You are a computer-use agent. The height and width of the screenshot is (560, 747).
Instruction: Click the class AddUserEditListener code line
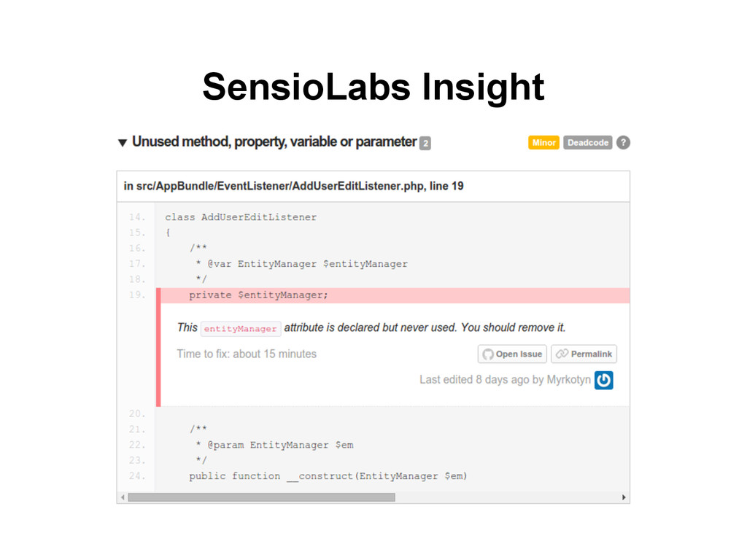tap(241, 217)
